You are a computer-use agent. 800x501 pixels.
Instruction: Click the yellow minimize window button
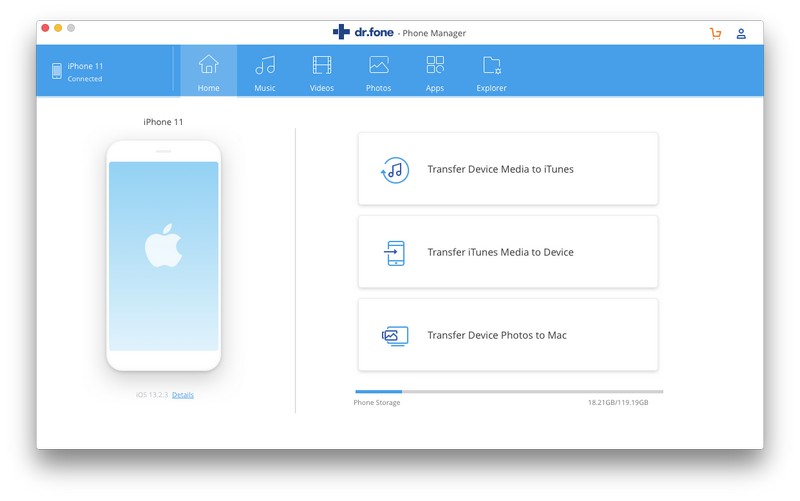(x=58, y=28)
